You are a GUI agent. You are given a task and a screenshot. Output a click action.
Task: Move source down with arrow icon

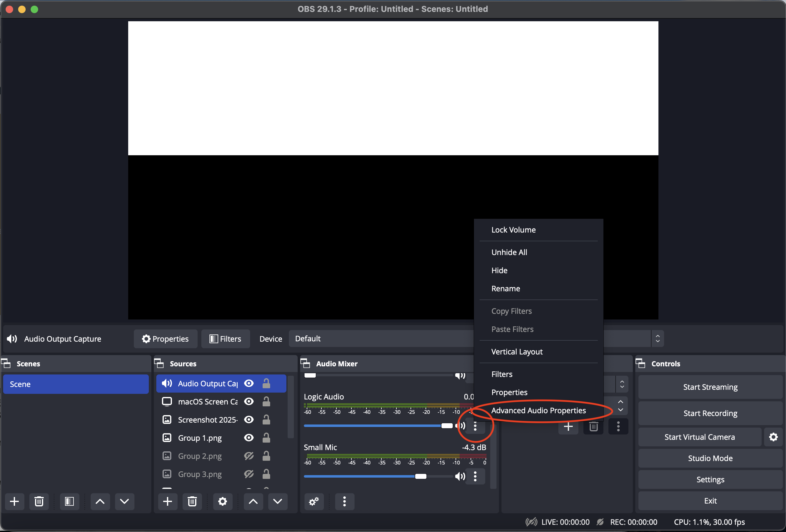click(278, 501)
